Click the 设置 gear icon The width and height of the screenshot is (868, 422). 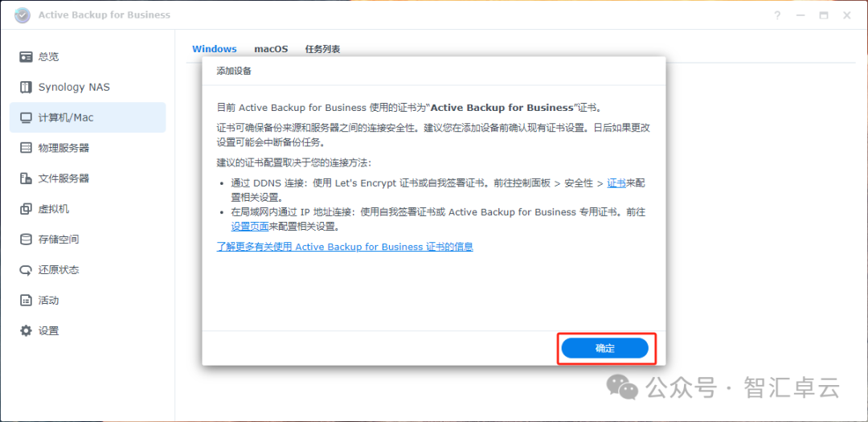tap(26, 330)
